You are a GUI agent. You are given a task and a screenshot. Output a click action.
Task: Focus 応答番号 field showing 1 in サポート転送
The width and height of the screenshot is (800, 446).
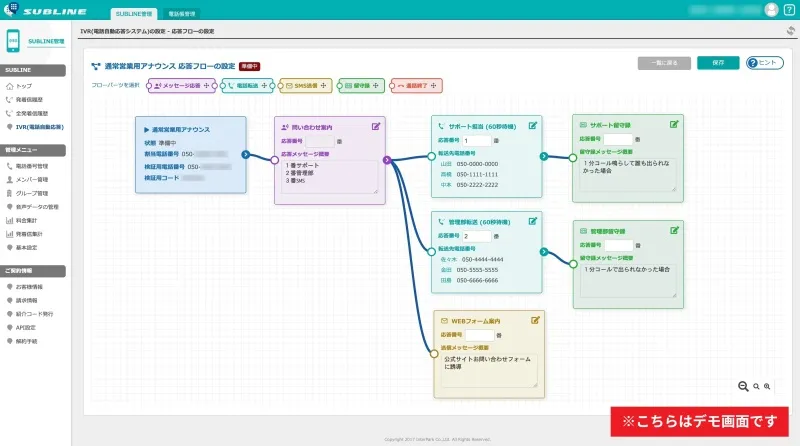tap(477, 140)
